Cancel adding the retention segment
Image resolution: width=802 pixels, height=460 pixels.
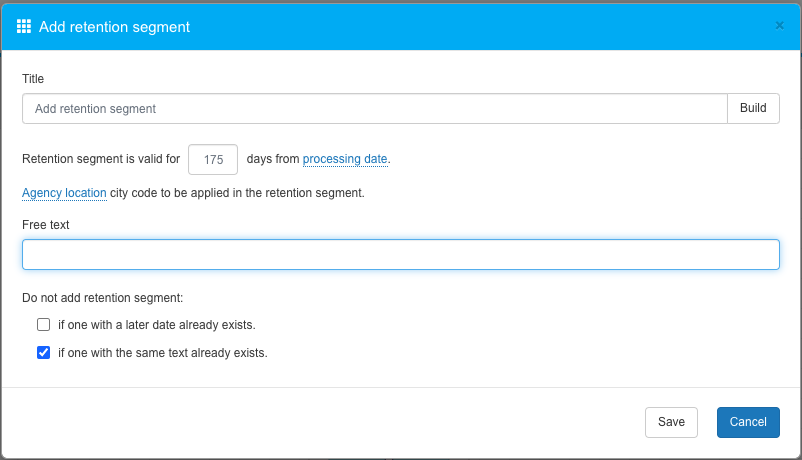[748, 423]
